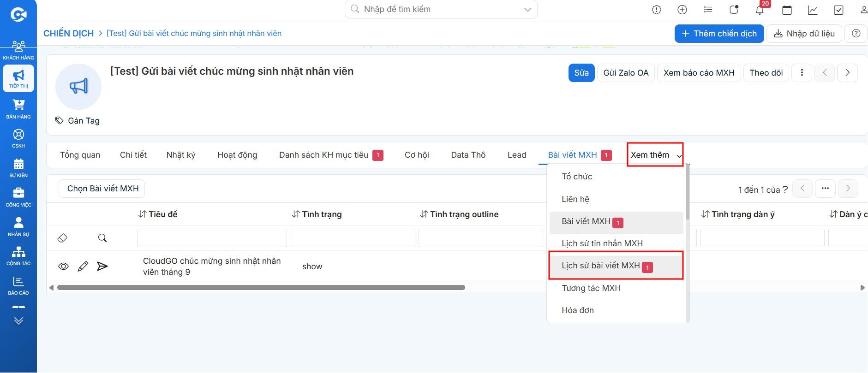Click the Theo dõi follow button

[x=766, y=73]
